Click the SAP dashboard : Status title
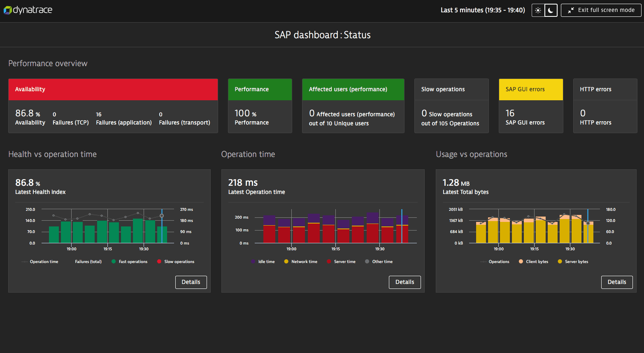Image resolution: width=644 pixels, height=353 pixels. 323,35
